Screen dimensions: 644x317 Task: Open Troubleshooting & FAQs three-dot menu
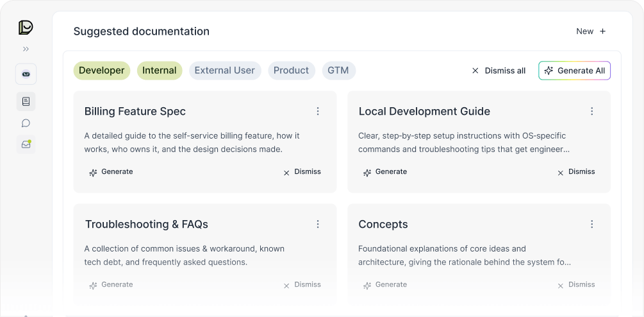coord(318,225)
